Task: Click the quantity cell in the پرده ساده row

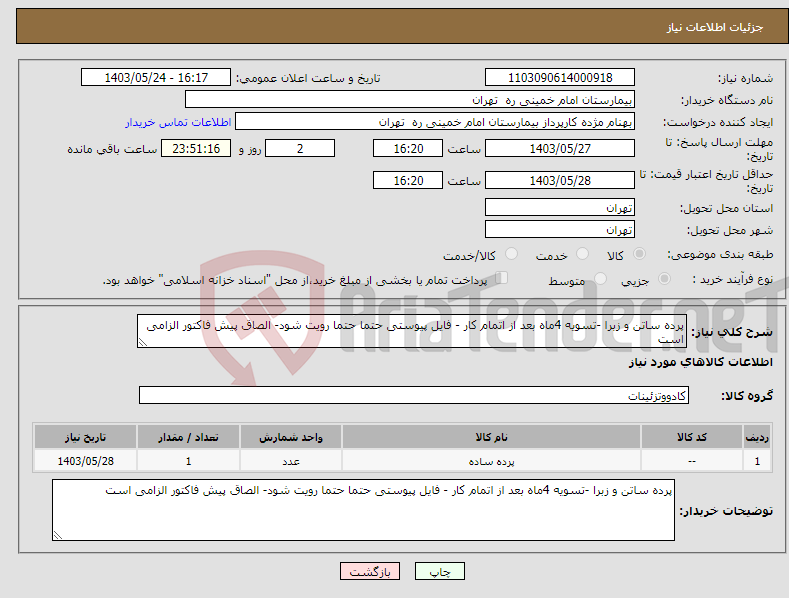Action: 188,461
